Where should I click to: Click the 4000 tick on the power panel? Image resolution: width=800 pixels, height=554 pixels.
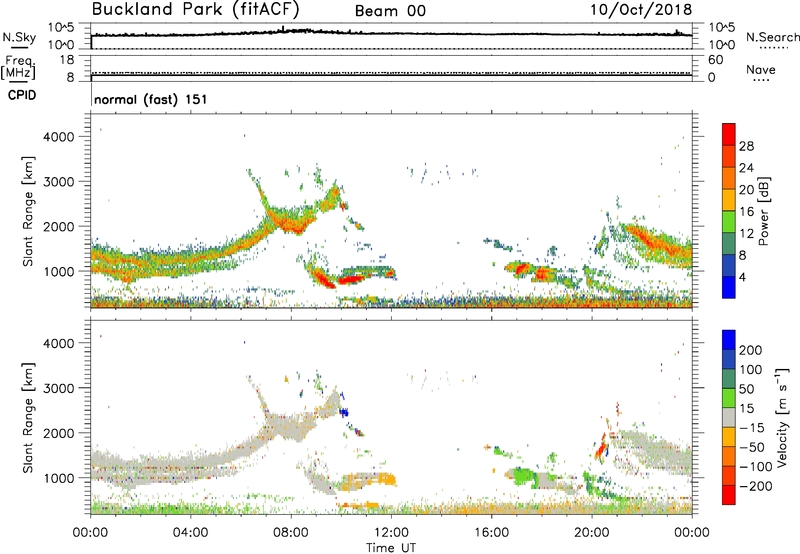click(x=59, y=137)
